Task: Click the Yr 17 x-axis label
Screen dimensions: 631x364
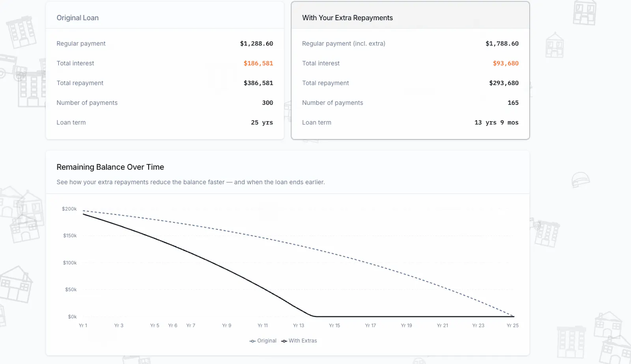Action: pyautogui.click(x=370, y=325)
